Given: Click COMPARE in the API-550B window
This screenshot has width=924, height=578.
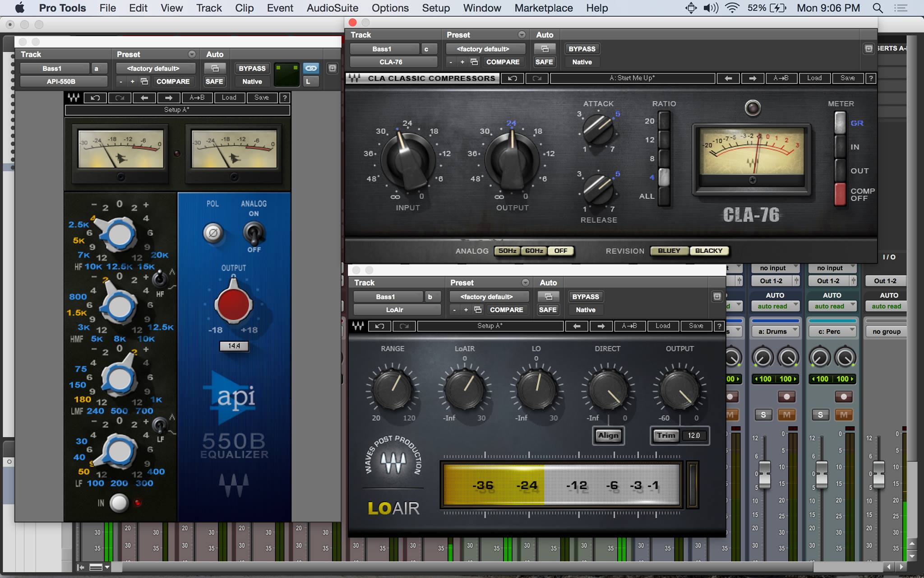Looking at the screenshot, I should pos(173,81).
